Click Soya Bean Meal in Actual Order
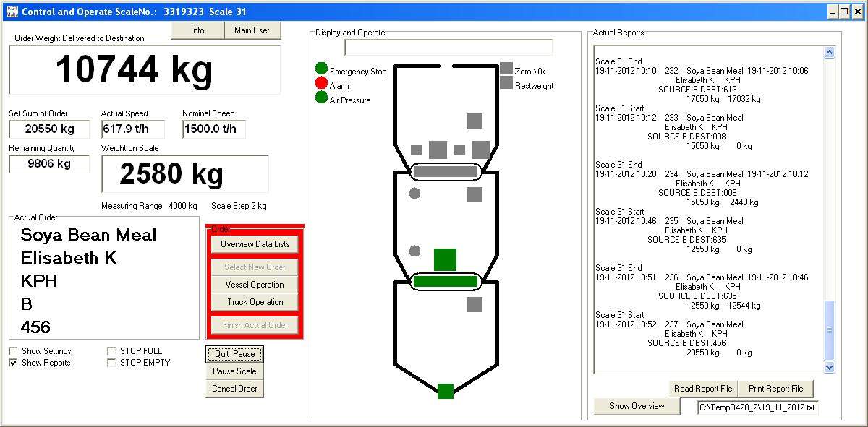The width and height of the screenshot is (868, 427). 88,235
